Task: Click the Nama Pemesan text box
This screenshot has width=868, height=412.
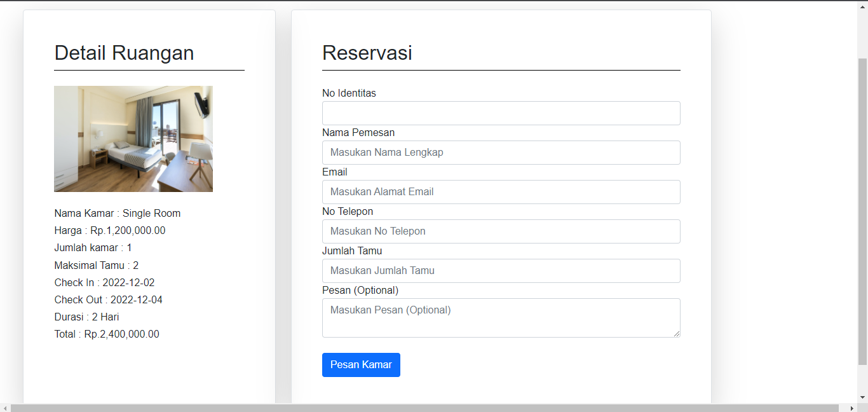Action: click(x=501, y=152)
